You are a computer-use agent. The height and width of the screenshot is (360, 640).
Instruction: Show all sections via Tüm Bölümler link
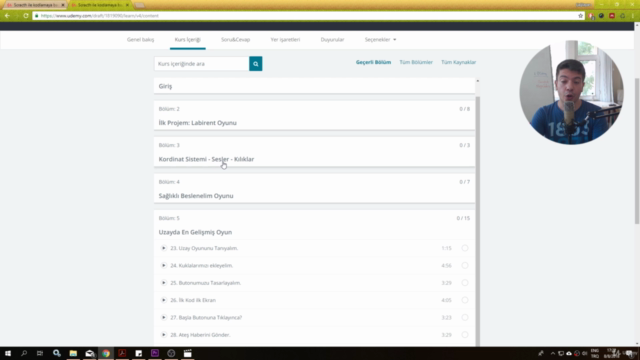point(416,62)
